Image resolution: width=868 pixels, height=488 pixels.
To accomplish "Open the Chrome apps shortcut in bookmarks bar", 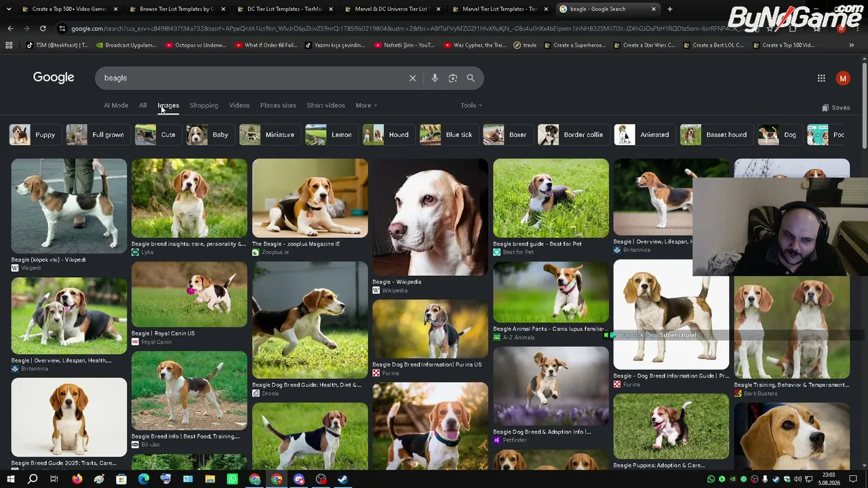I will tap(9, 45).
